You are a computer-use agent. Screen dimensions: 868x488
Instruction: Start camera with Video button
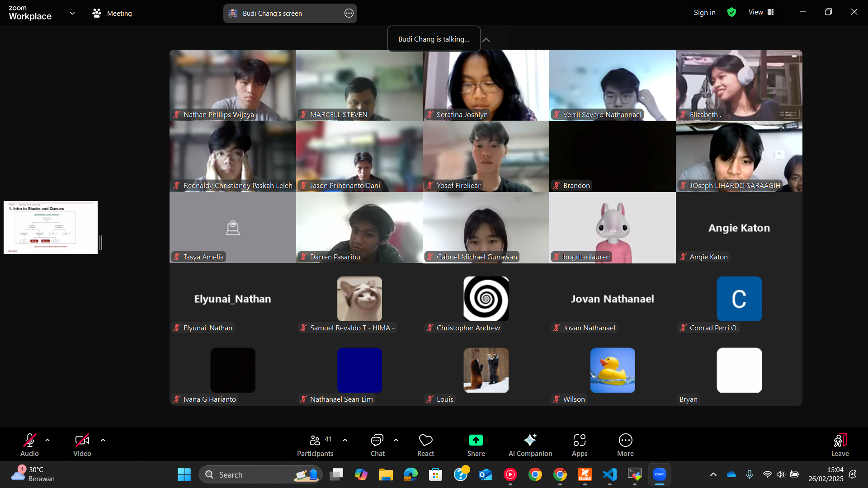click(82, 445)
